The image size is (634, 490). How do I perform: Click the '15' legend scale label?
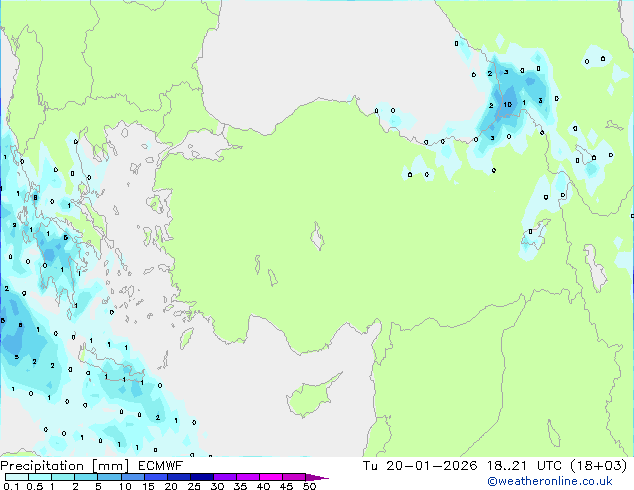(x=148, y=486)
